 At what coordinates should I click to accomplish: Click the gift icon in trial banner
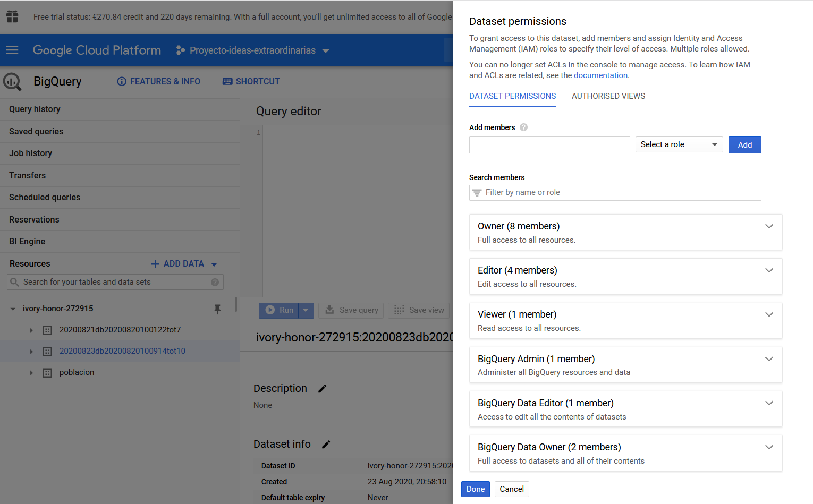[x=12, y=16]
